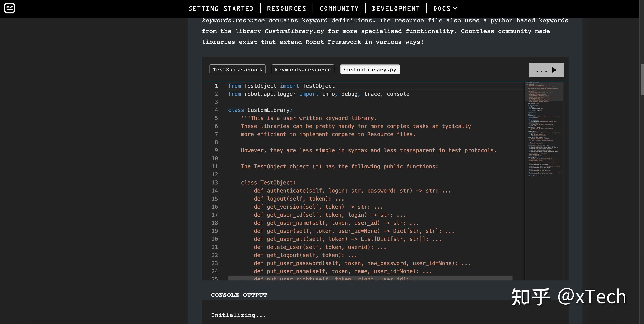The width and height of the screenshot is (644, 324).
Task: Place cursor on class CustomLibrary line
Action: tap(260, 110)
